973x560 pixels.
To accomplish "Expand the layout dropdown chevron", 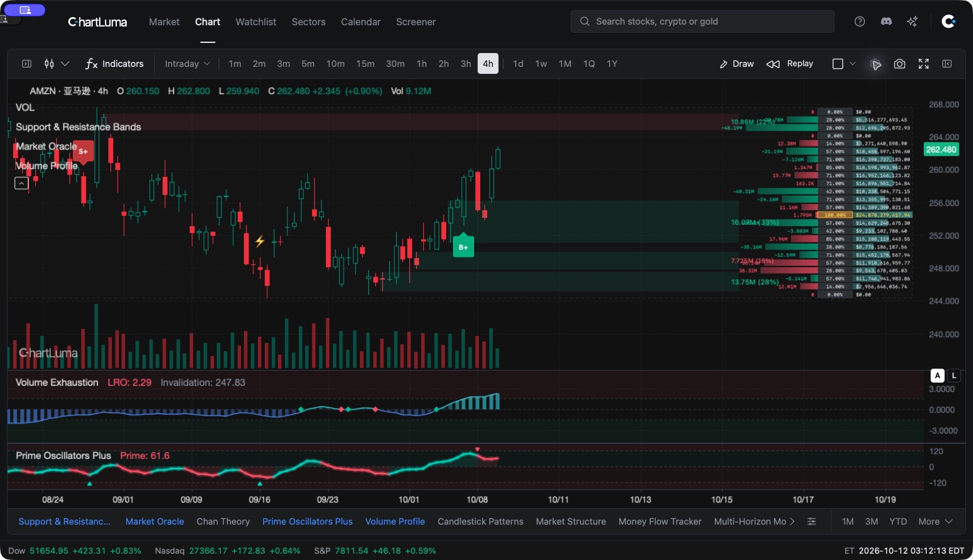I will click(x=852, y=64).
